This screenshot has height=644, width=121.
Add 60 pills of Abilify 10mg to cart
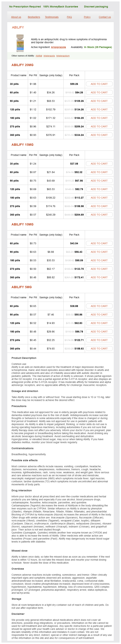(x=99, y=243)
